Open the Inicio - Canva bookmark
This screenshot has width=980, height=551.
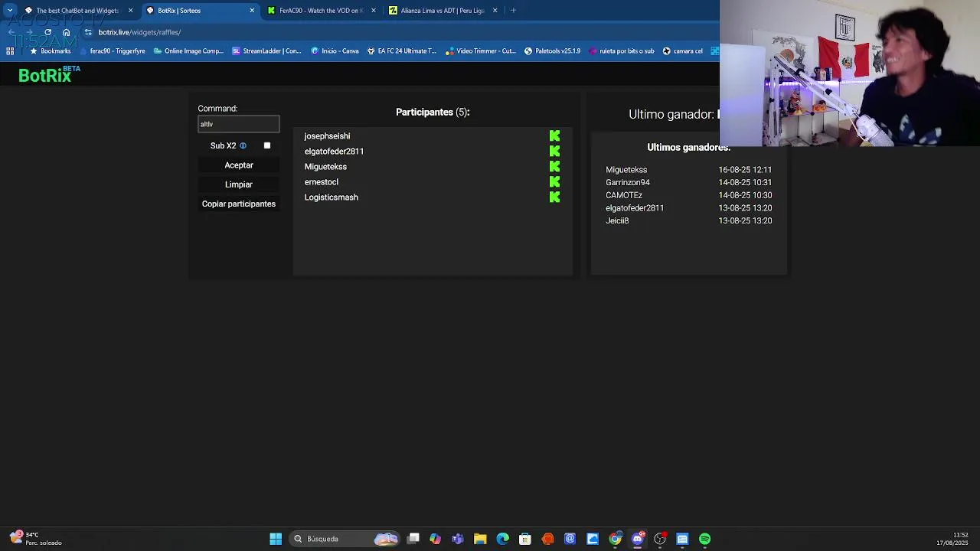click(x=335, y=51)
